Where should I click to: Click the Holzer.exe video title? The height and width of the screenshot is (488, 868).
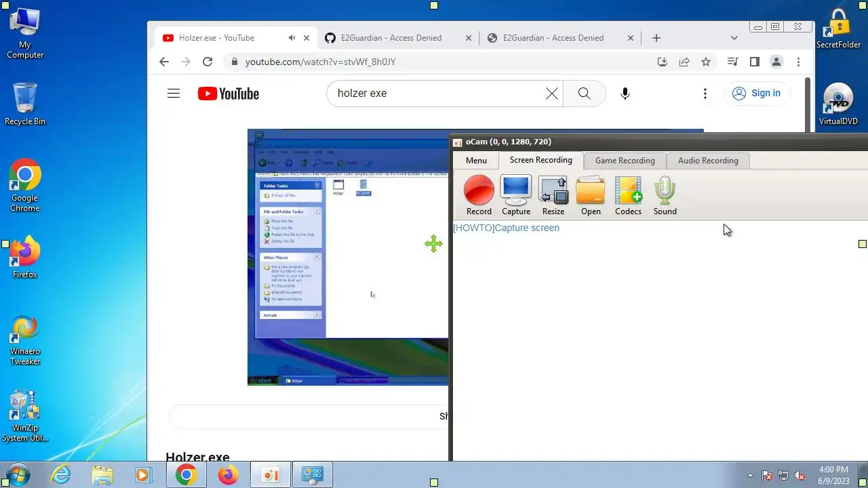coord(197,456)
